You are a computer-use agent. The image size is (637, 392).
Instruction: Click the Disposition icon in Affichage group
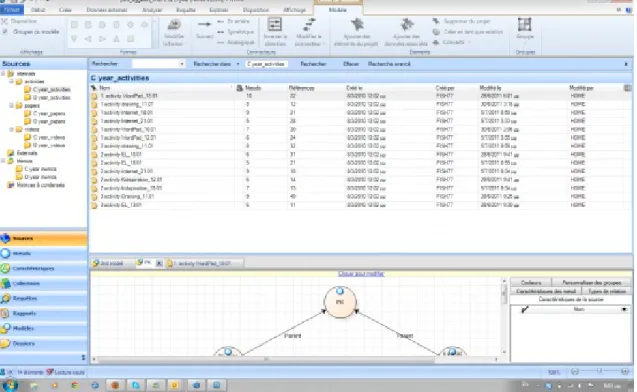[5, 21]
